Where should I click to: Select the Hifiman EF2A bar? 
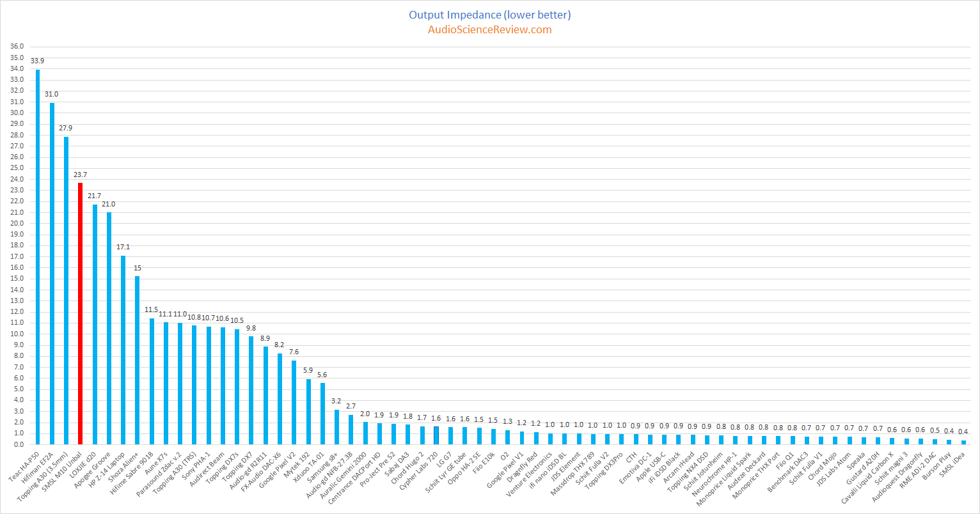coord(52,273)
